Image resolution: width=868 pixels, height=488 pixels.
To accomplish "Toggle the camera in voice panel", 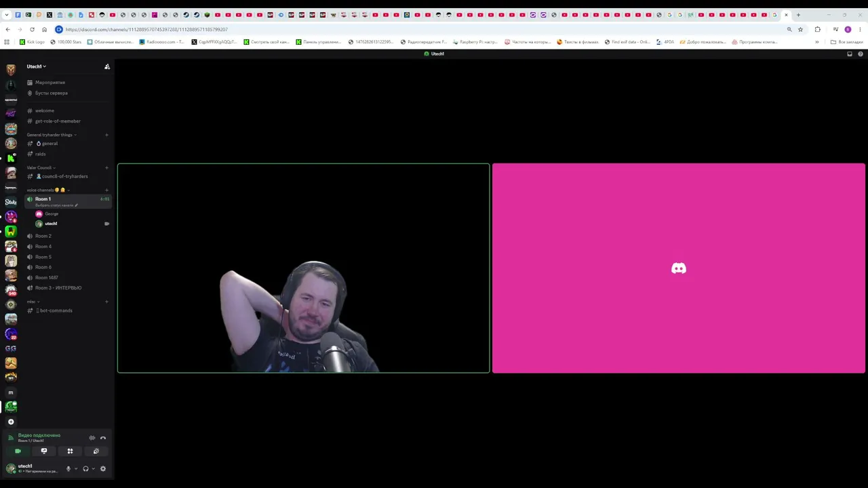I will 18,451.
